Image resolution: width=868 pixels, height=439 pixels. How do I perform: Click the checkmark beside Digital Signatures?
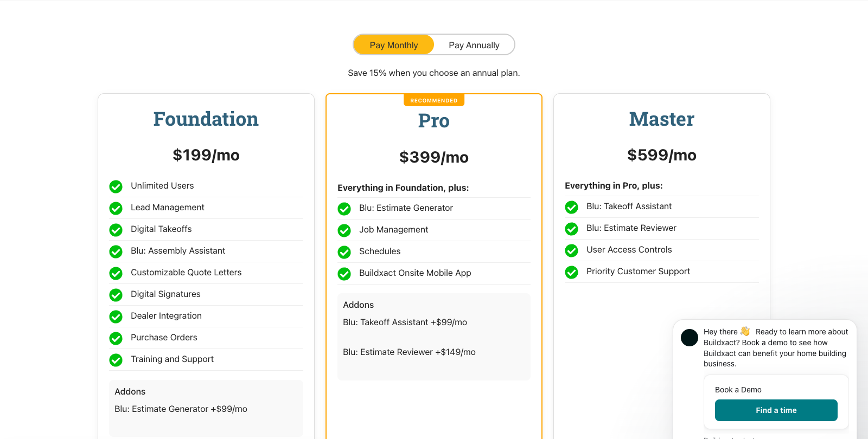coord(116,295)
